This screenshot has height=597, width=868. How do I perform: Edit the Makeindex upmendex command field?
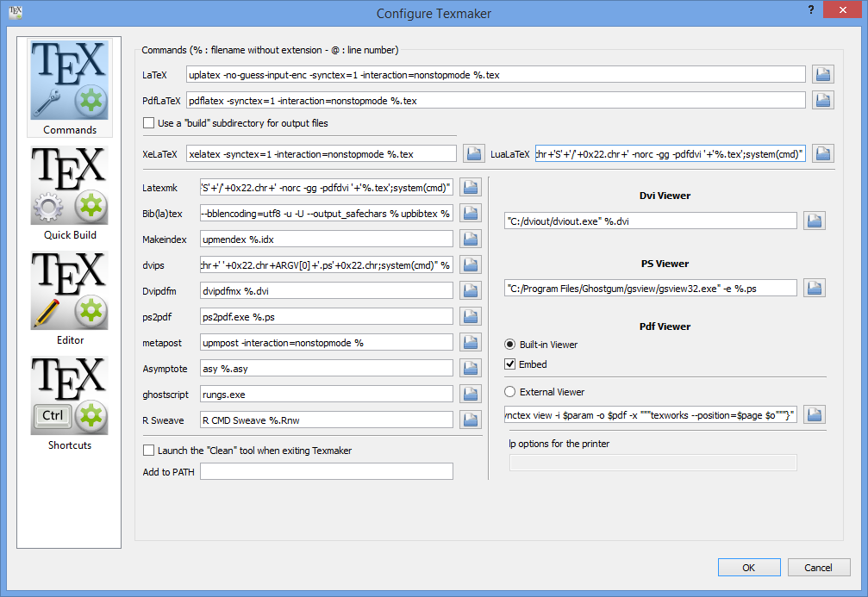(326, 239)
